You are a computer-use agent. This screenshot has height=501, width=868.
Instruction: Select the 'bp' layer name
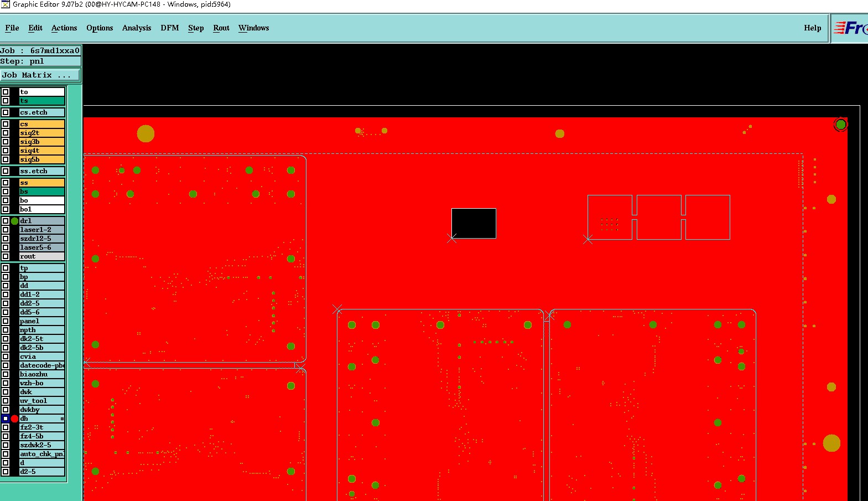(42, 277)
